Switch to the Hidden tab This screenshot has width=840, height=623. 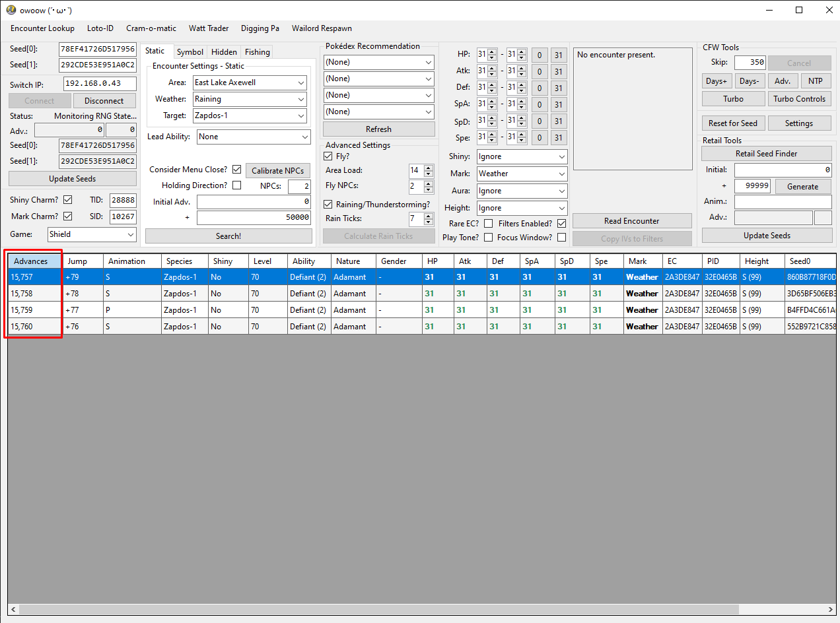(x=224, y=52)
